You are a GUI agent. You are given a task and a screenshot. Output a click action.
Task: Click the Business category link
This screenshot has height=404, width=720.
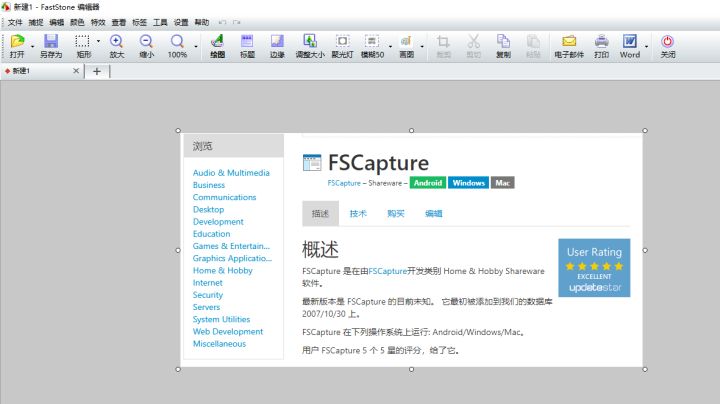(209, 185)
